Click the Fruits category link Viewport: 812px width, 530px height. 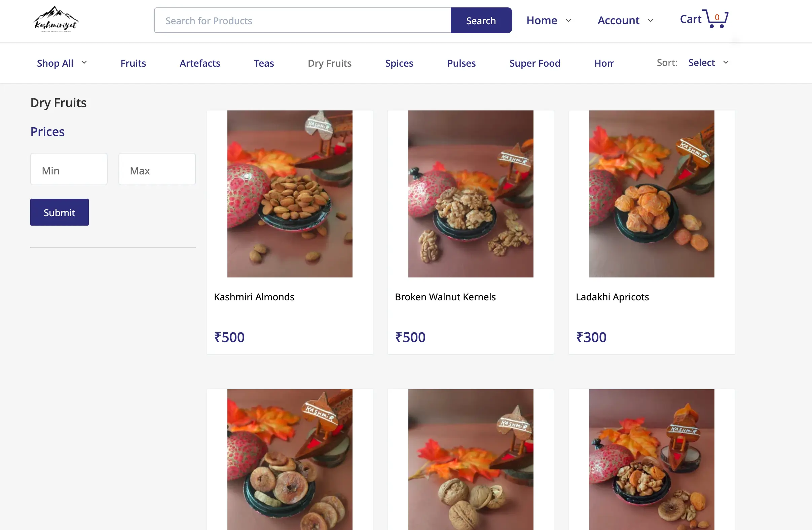(133, 63)
